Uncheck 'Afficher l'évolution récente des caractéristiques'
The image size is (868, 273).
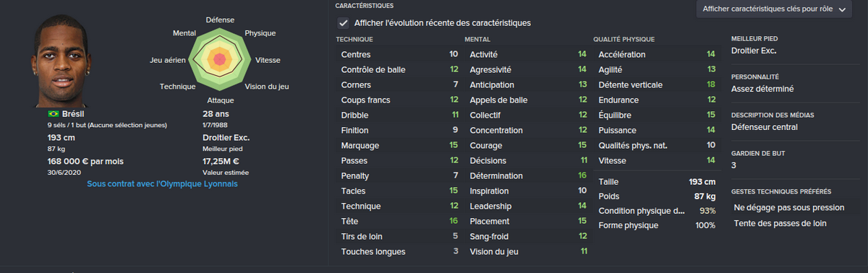click(x=343, y=23)
